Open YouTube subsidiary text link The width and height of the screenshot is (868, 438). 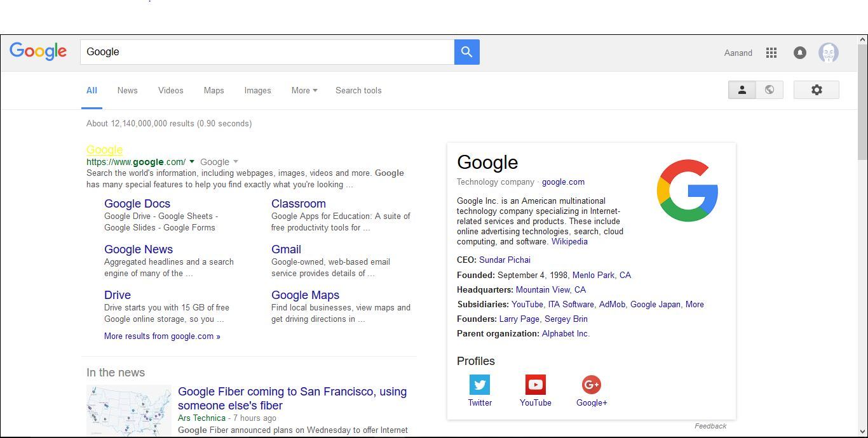527,305
